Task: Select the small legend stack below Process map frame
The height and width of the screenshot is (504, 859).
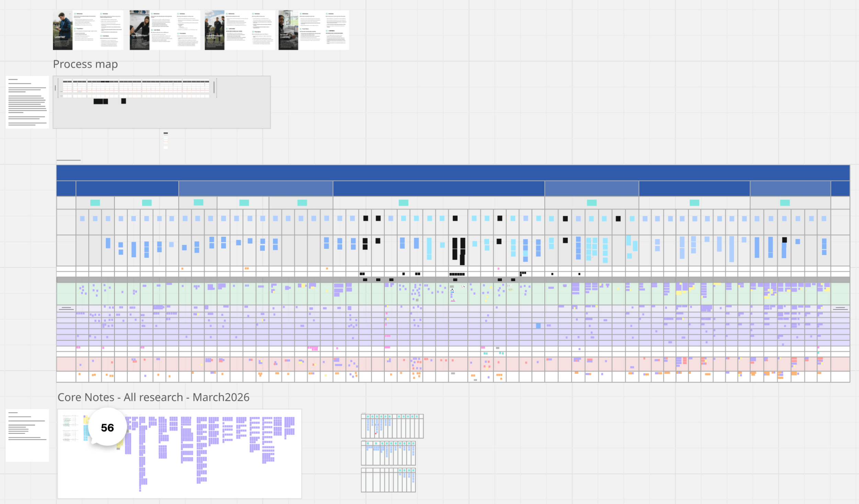Action: coord(166,140)
